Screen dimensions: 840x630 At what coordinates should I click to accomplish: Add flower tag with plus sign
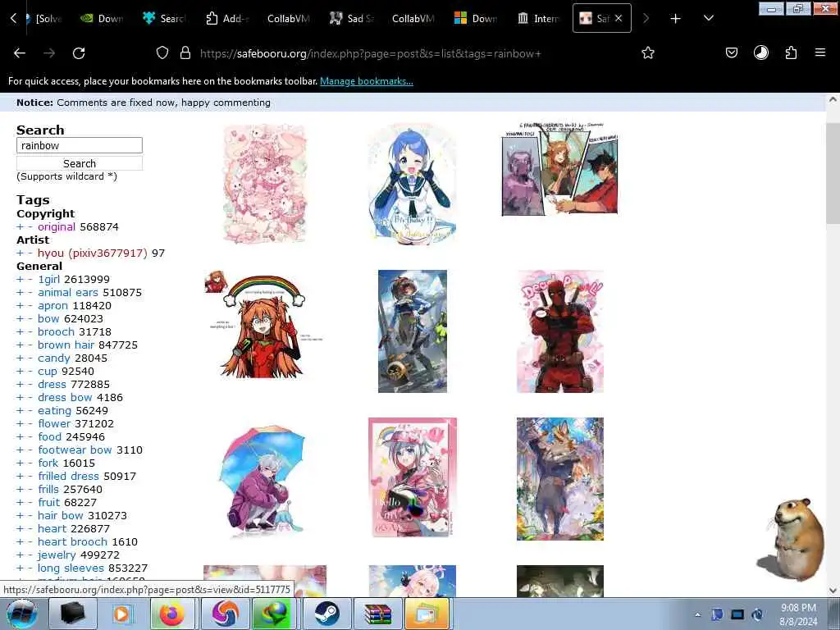pyautogui.click(x=20, y=424)
